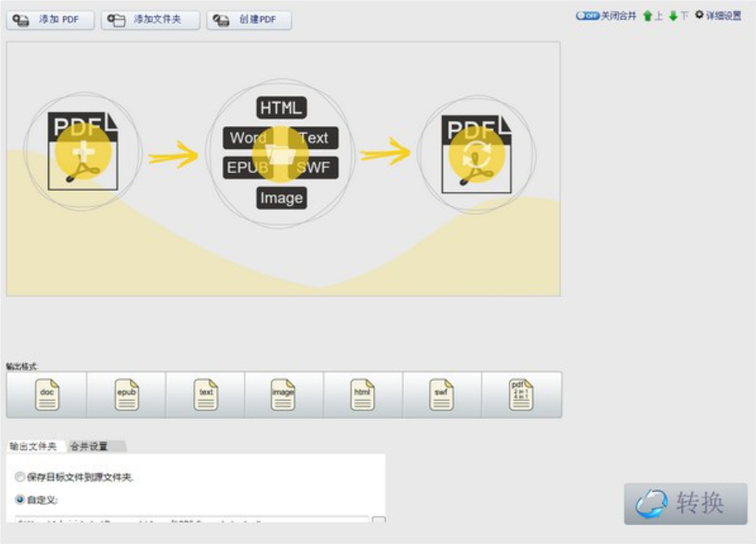Click the PDF convert graphic in banner
756x544 pixels.
point(476,154)
